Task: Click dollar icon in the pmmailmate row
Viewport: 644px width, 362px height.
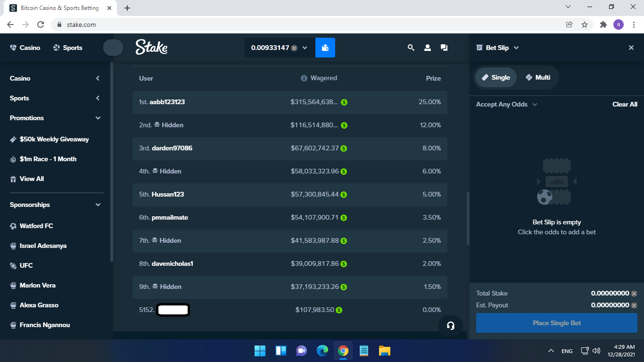Action: pyautogui.click(x=344, y=218)
